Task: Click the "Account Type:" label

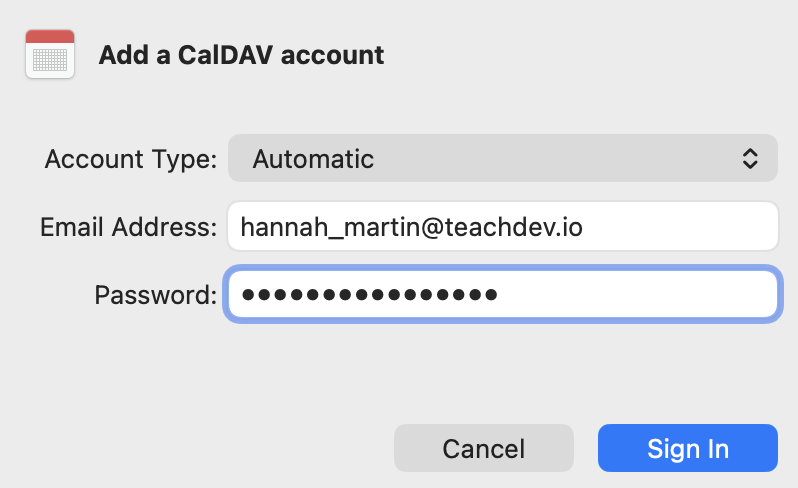Action: [130, 158]
